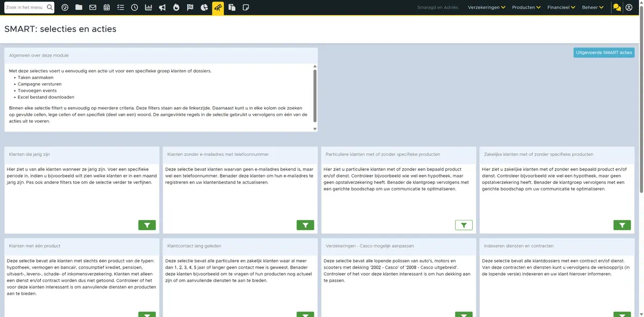Screen dimensions: 644x317
Task: Open the megaphone campaign icon
Action: (x=162, y=8)
